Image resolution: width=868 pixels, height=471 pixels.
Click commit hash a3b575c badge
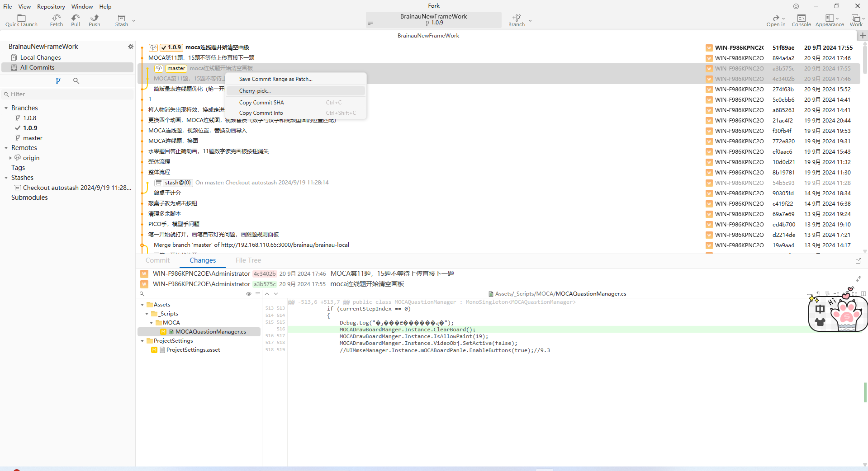265,284
